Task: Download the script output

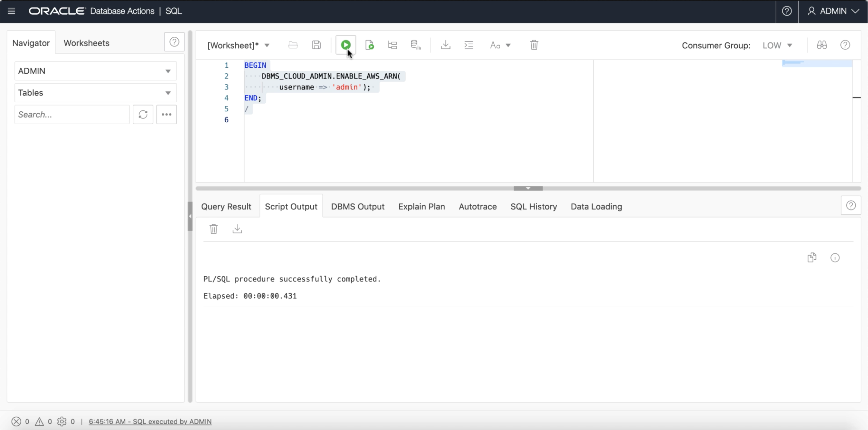Action: [x=237, y=229]
